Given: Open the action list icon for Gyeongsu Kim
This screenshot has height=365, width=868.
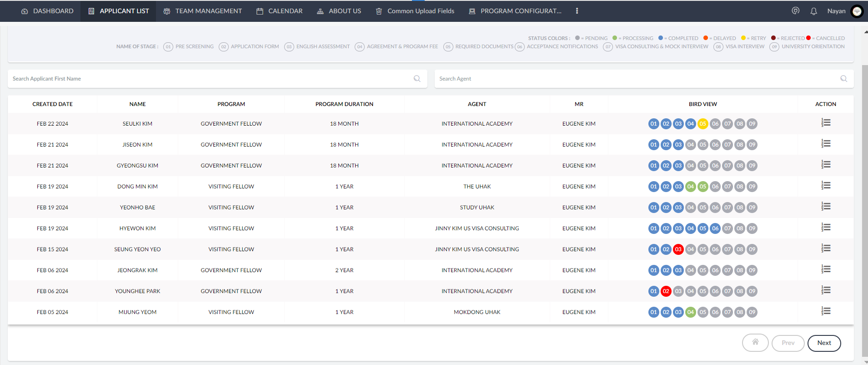Looking at the screenshot, I should pos(826,165).
